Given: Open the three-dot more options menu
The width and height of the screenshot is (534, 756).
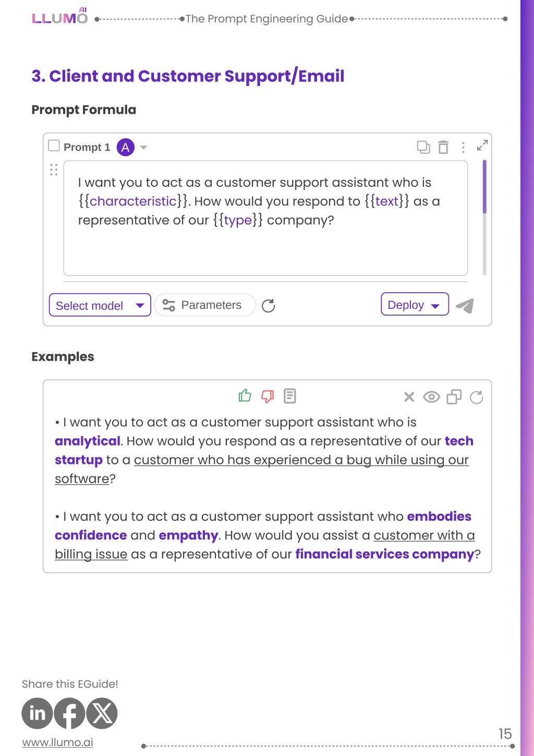Looking at the screenshot, I should pyautogui.click(x=463, y=147).
